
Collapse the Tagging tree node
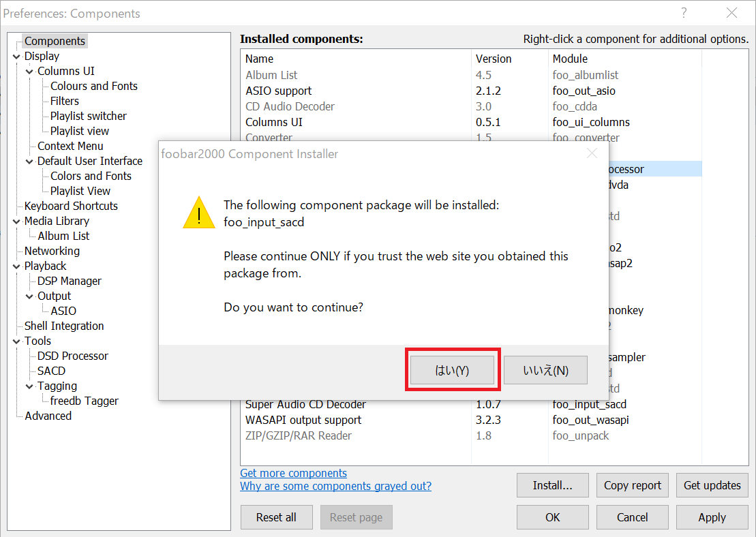point(30,386)
